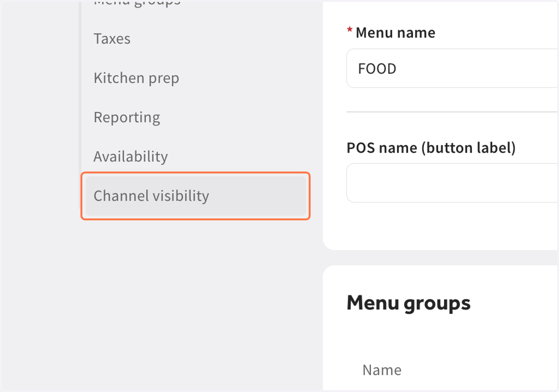Viewport: 559px width, 392px height.
Task: Open the Taxes section in sidebar
Action: pyautogui.click(x=112, y=39)
